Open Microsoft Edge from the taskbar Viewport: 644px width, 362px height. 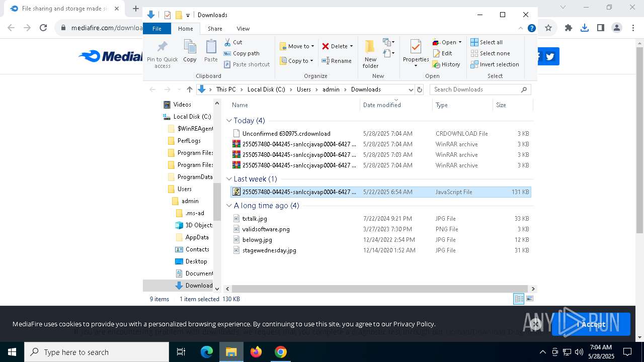click(x=207, y=352)
